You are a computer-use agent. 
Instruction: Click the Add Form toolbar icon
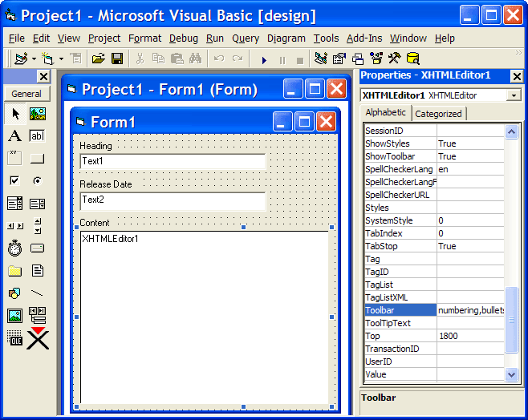(48, 59)
